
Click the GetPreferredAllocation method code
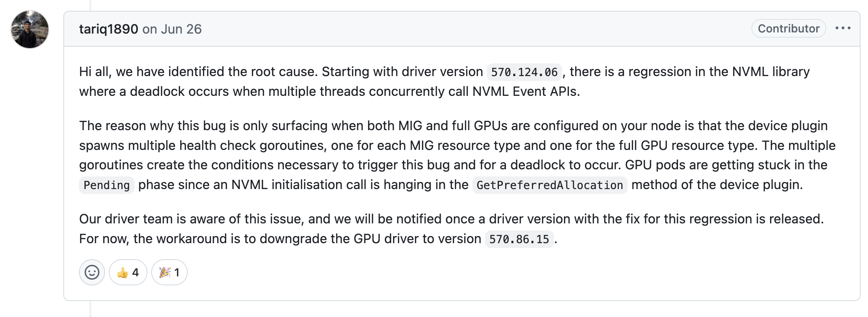[550, 185]
